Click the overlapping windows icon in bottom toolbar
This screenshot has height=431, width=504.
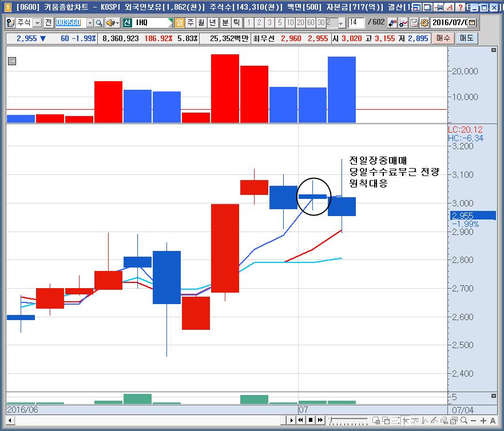point(386,420)
